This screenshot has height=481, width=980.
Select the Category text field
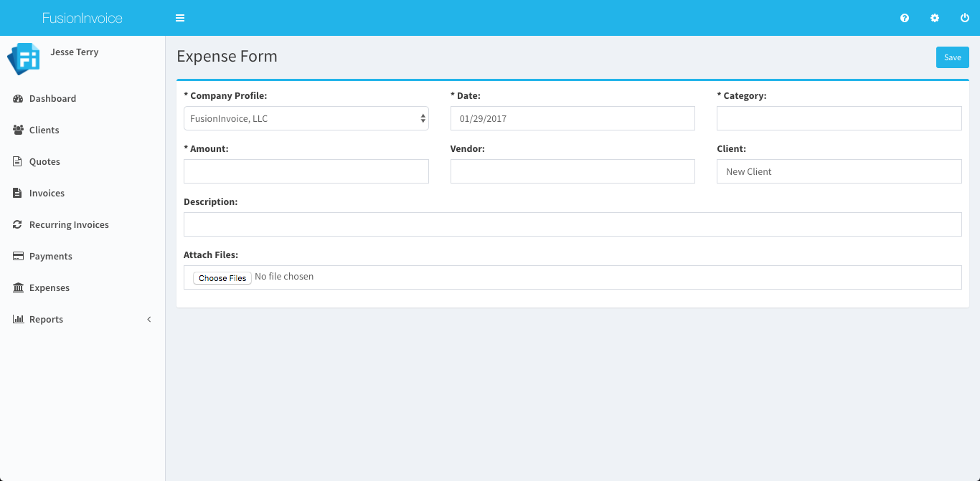839,119
